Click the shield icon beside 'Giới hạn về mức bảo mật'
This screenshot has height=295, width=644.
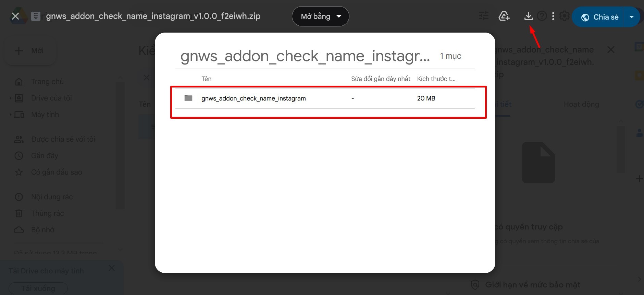tap(475, 285)
